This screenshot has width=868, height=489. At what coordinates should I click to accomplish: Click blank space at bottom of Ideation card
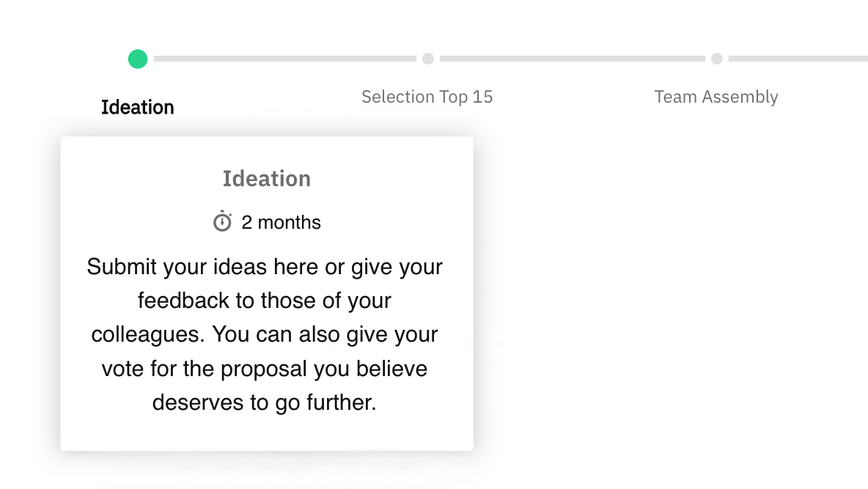pos(267,433)
